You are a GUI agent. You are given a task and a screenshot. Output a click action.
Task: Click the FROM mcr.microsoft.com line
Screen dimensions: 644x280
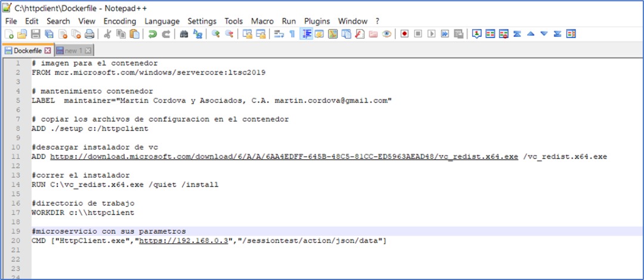148,73
